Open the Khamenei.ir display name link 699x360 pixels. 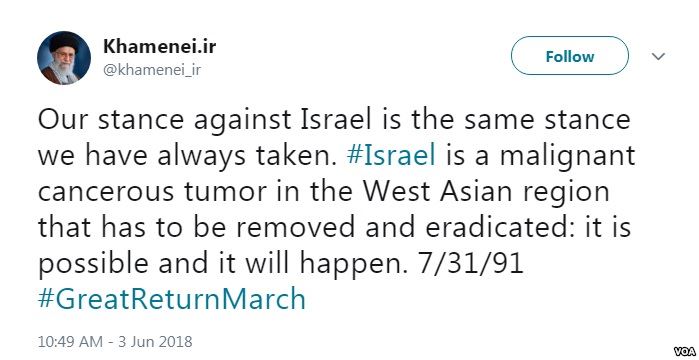(160, 46)
